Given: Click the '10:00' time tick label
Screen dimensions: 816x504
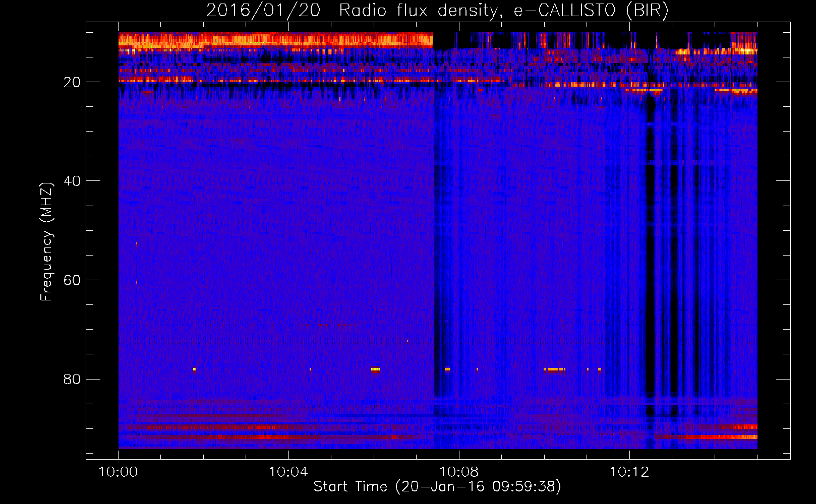Looking at the screenshot, I should [118, 472].
